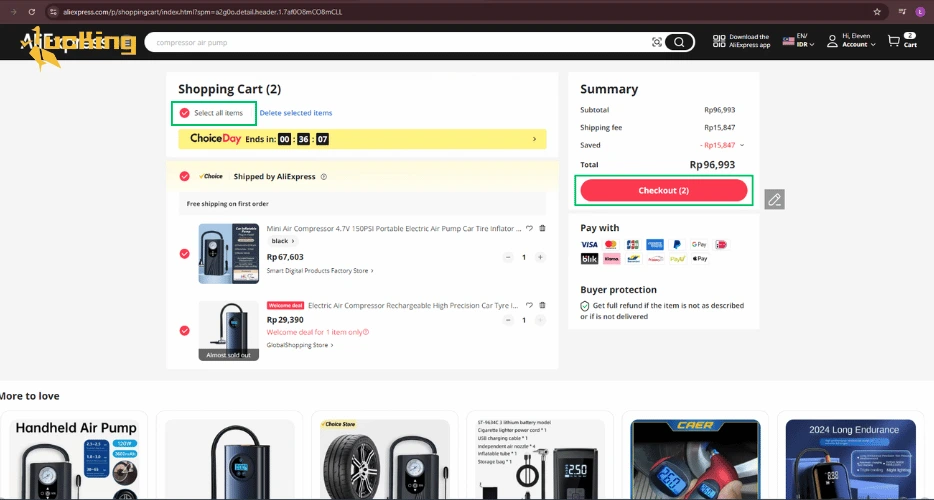Open the EN/IDR language currency dropdown
The height and width of the screenshot is (500, 934).
[x=799, y=41]
